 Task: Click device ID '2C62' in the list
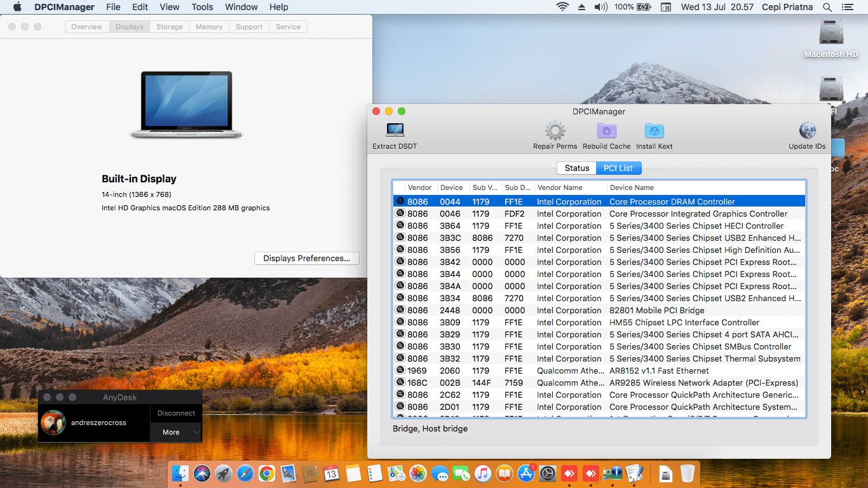tap(450, 395)
